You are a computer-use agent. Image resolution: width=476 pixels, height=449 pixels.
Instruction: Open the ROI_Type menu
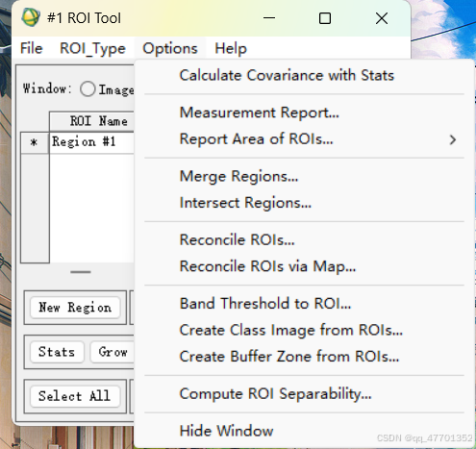92,49
